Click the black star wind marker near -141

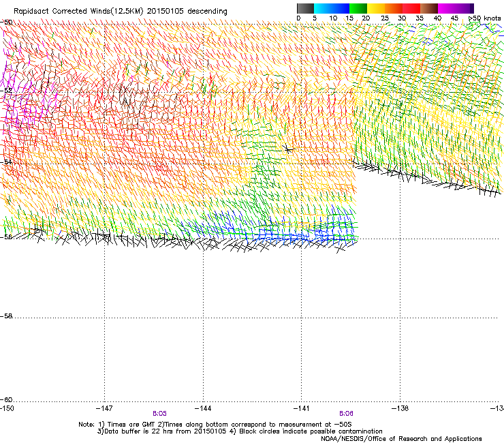click(x=288, y=149)
